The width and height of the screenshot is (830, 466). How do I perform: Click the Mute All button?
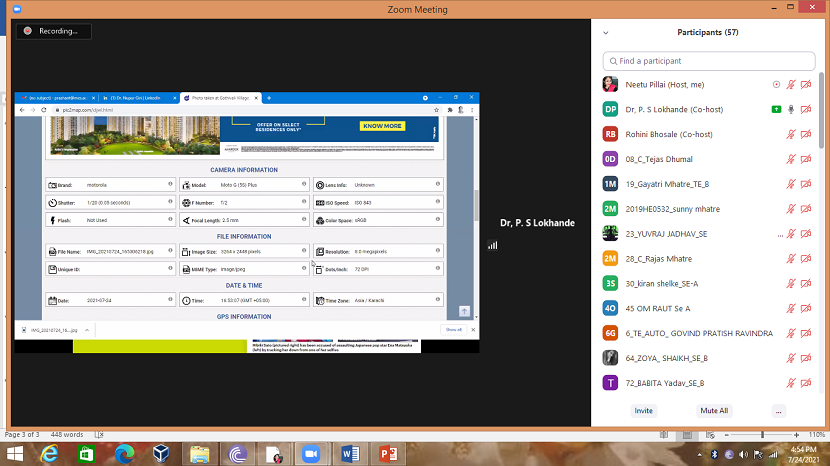tap(714, 411)
